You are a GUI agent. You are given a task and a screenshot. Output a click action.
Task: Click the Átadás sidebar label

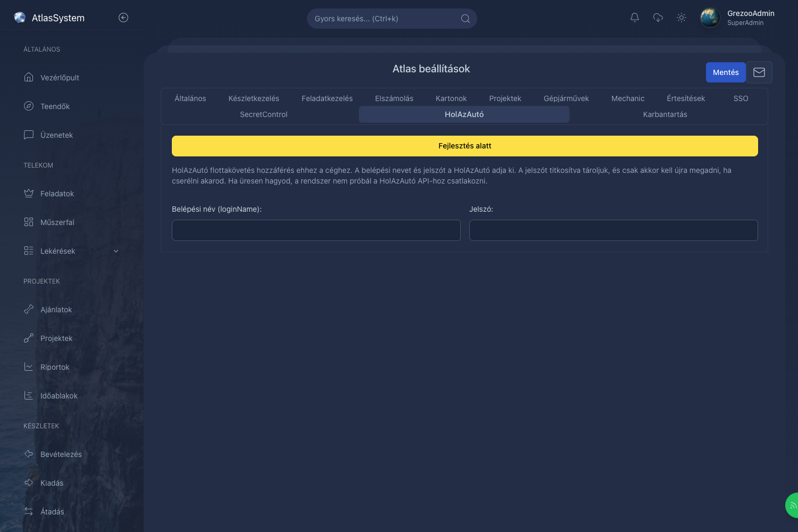(x=52, y=512)
